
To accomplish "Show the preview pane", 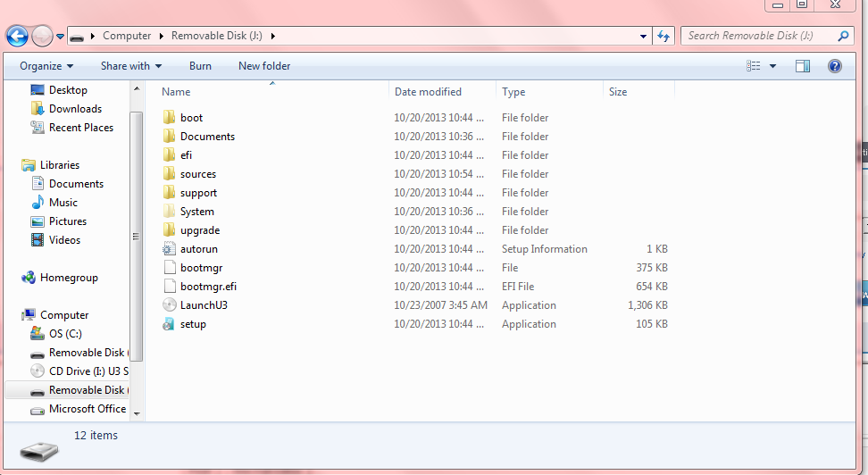I will [803, 66].
